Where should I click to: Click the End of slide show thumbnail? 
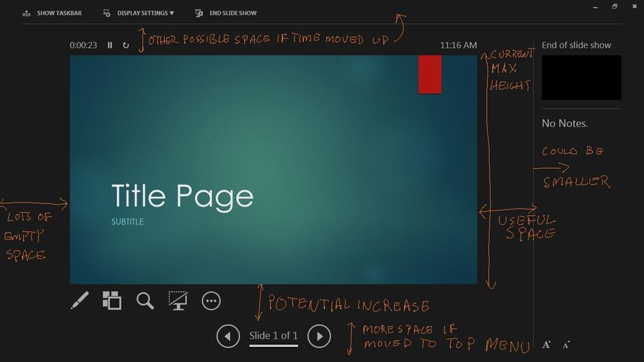pyautogui.click(x=581, y=77)
